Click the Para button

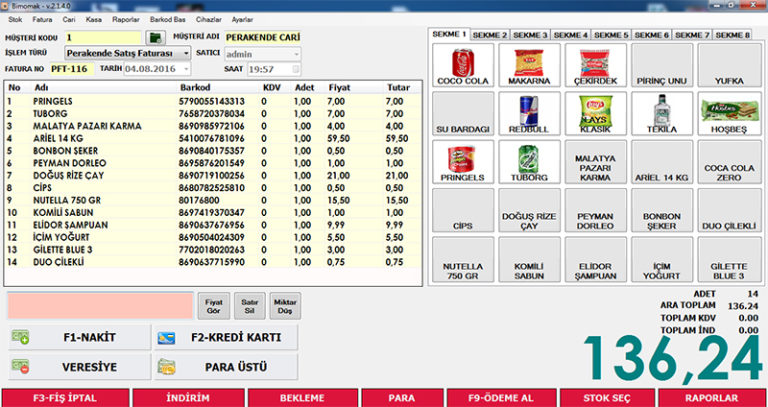[x=402, y=398]
